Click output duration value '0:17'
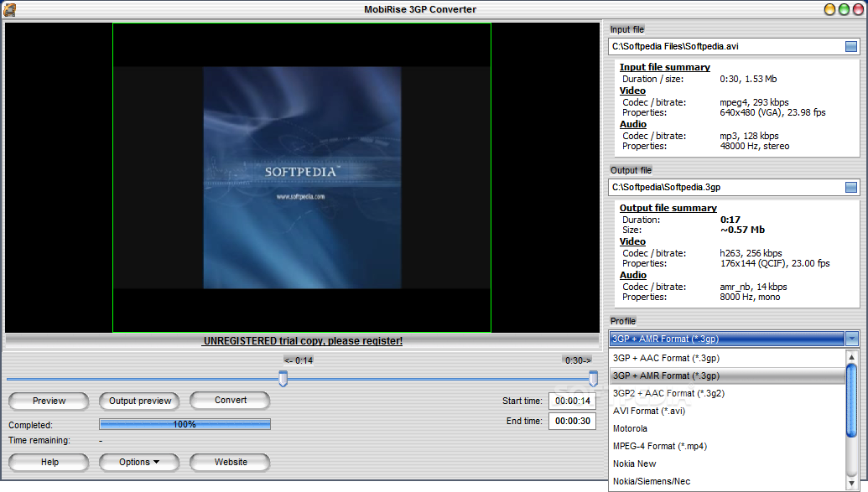The image size is (868, 492). click(730, 220)
